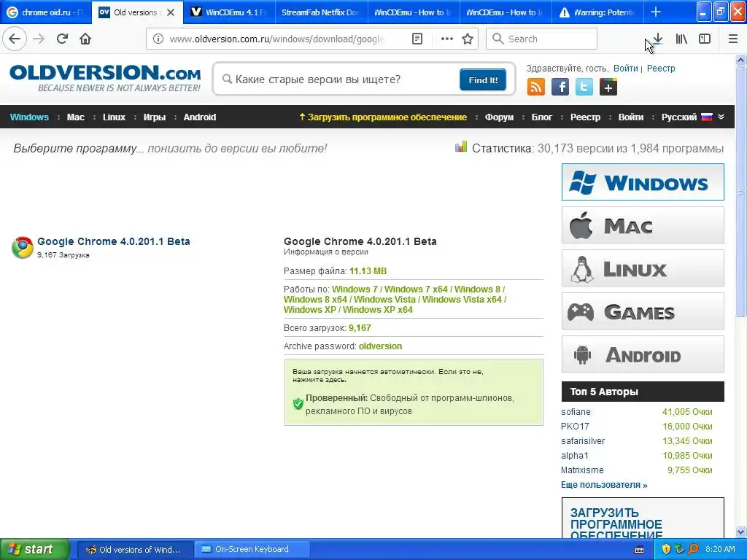
Task: Click the page vertical scrollbar thumb
Action: pyautogui.click(x=741, y=190)
